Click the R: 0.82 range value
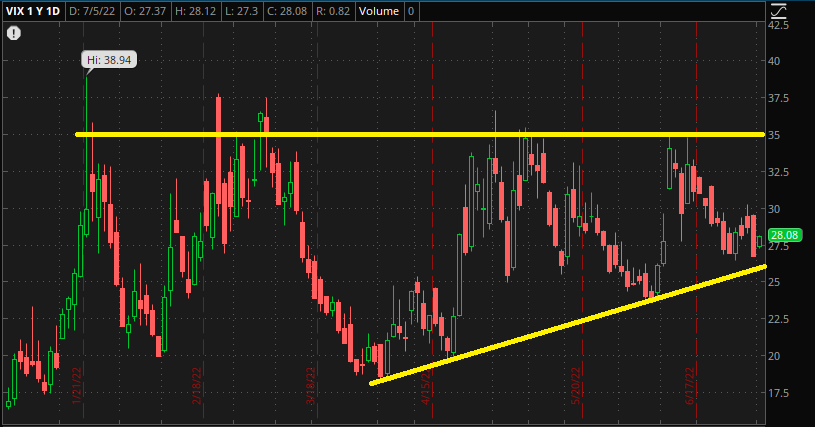 point(333,11)
